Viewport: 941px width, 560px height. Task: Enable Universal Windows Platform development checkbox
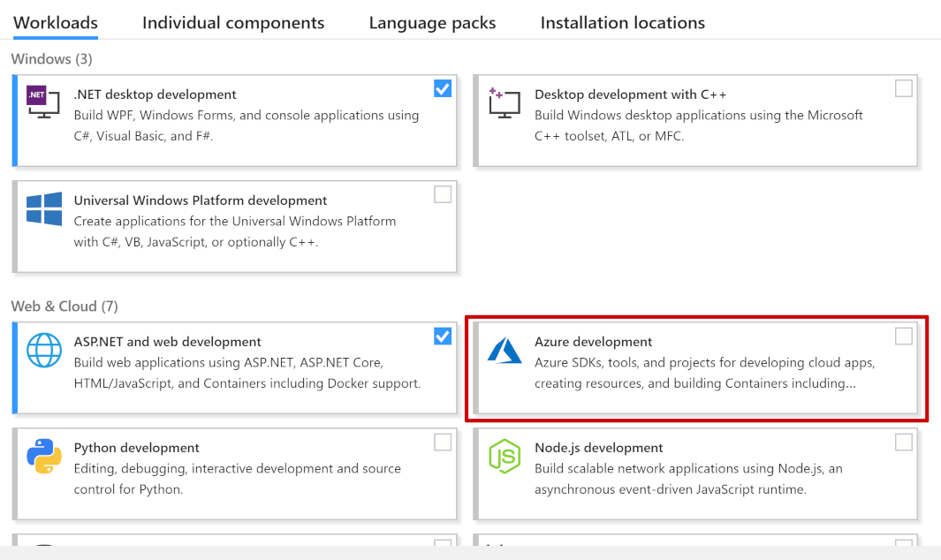coord(443,194)
